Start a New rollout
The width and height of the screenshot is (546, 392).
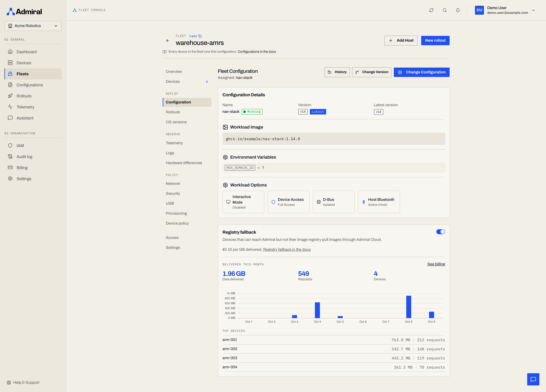point(435,41)
